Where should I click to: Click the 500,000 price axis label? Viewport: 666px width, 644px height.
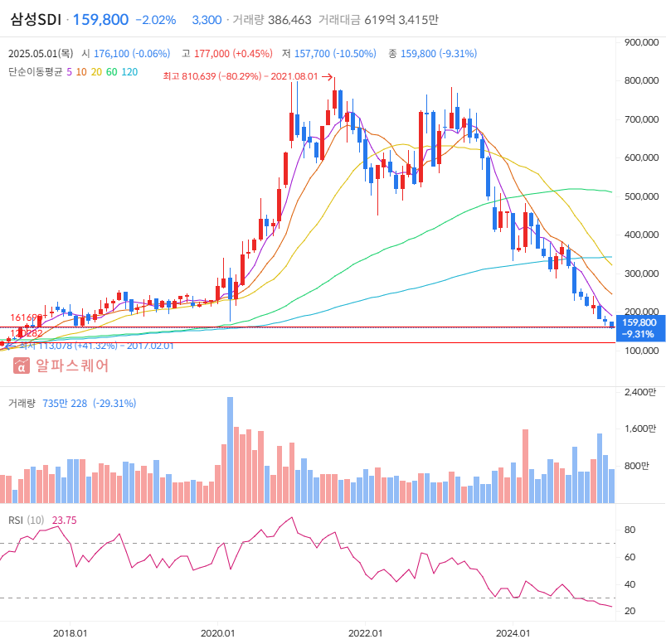coord(641,196)
